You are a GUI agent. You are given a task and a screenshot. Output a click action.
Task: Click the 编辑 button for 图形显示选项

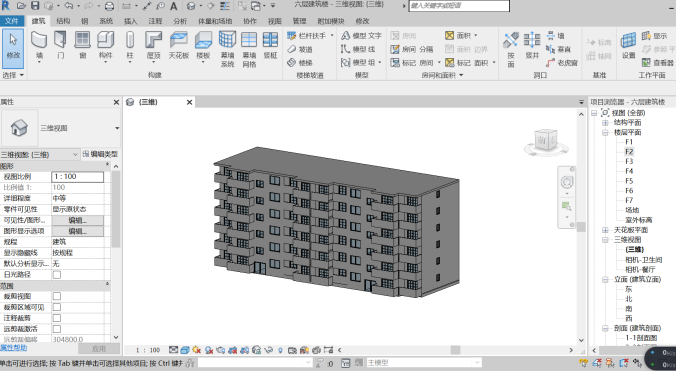[x=78, y=231]
